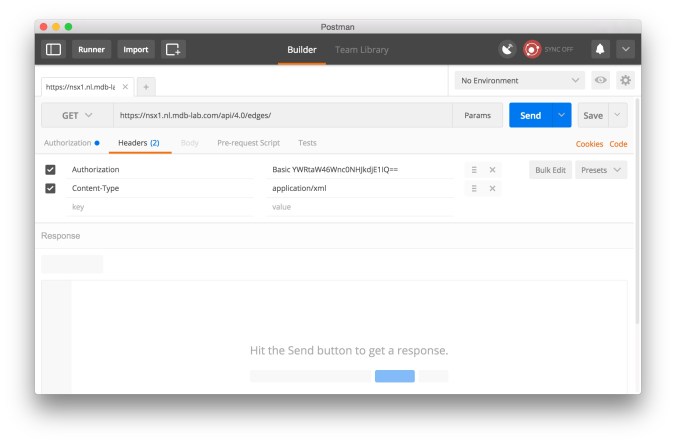Expand the Send button arrow options
Image resolution: width=676 pixels, height=444 pixels.
click(x=561, y=115)
